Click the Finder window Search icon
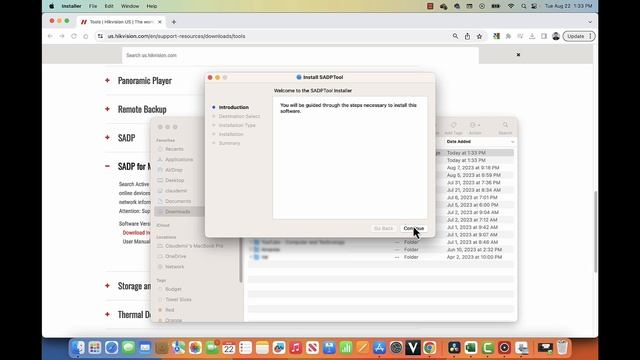The image size is (640, 360). tap(505, 125)
